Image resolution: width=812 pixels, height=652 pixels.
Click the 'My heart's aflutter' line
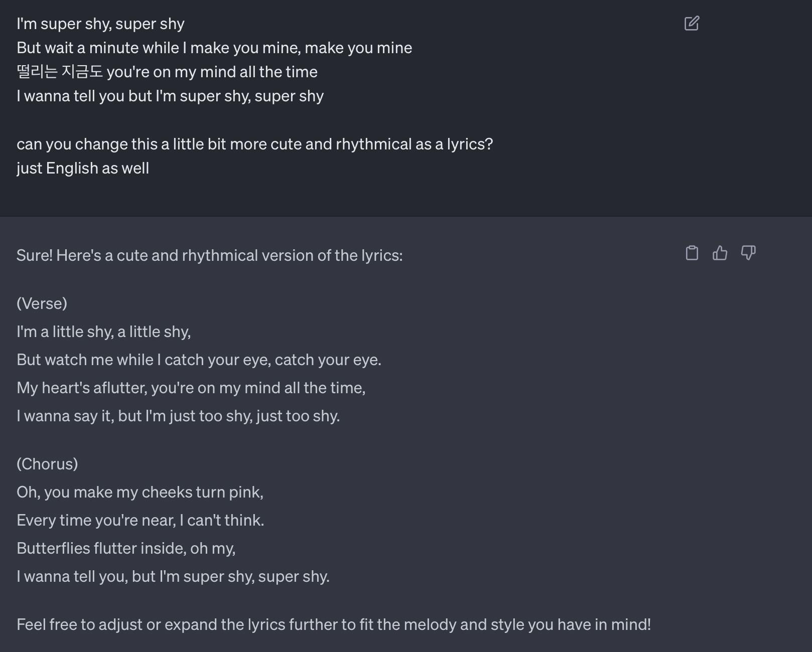[191, 388]
